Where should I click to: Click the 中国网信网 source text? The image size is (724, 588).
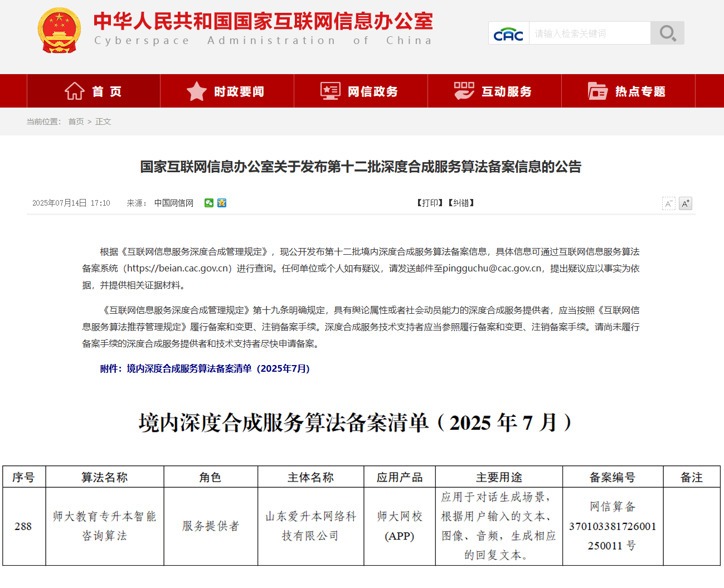coord(174,203)
